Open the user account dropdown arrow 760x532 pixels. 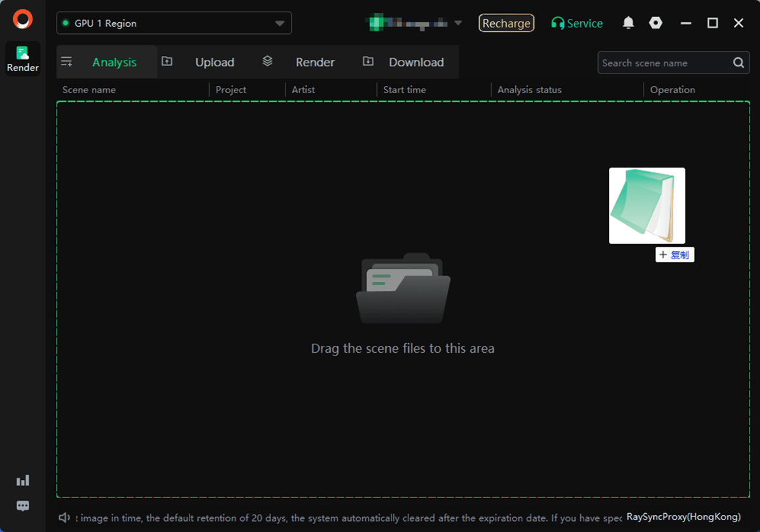coord(458,23)
